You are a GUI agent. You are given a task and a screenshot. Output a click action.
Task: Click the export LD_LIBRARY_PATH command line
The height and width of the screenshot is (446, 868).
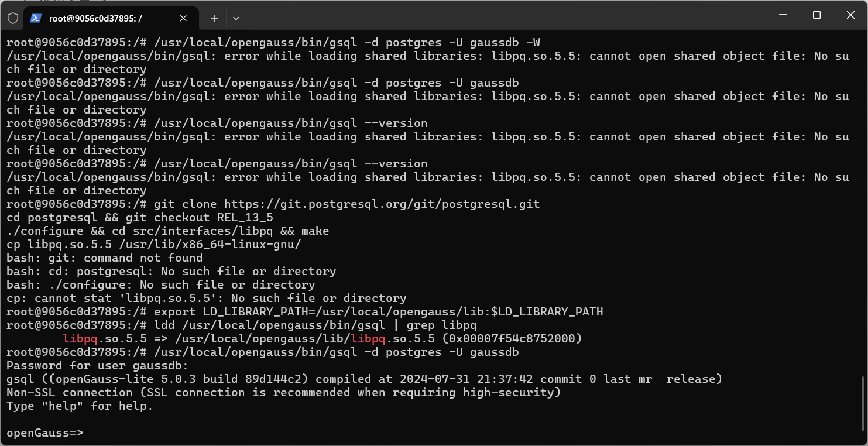[304, 311]
